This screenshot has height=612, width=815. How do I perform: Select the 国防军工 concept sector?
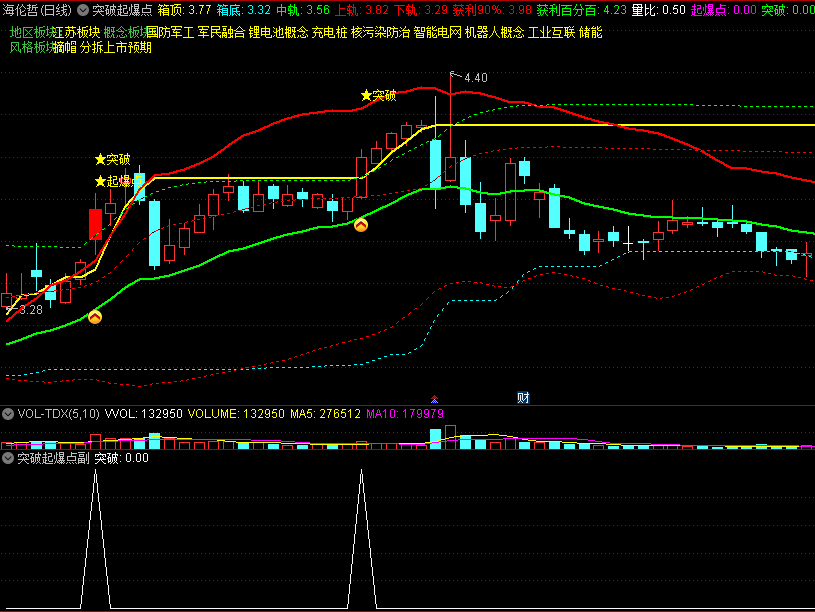[x=170, y=33]
